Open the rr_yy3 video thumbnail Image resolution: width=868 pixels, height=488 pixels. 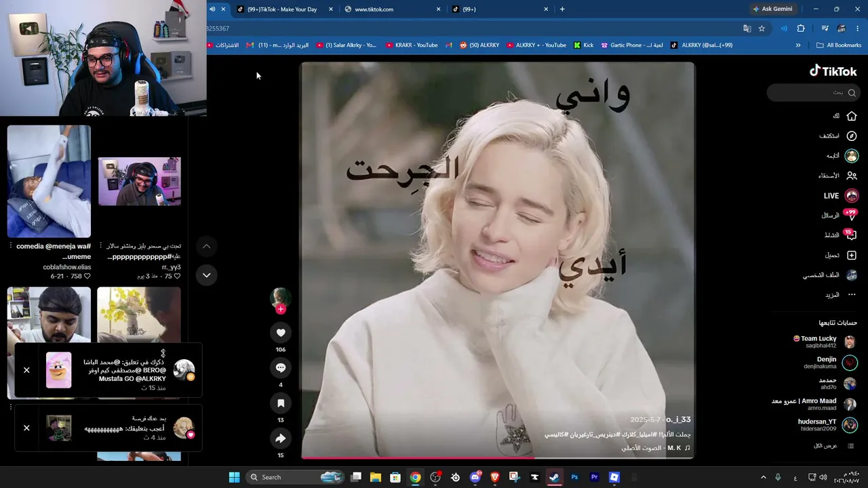(x=139, y=181)
